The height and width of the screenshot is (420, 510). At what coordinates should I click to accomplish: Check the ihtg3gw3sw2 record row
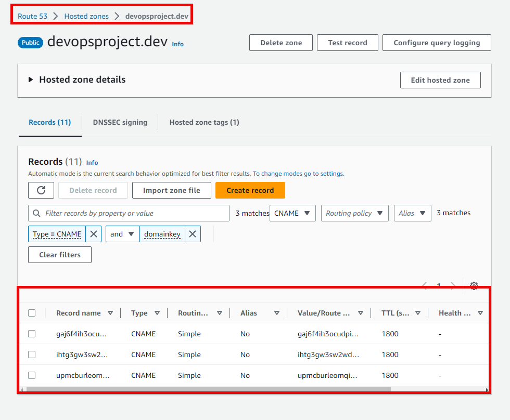click(32, 355)
